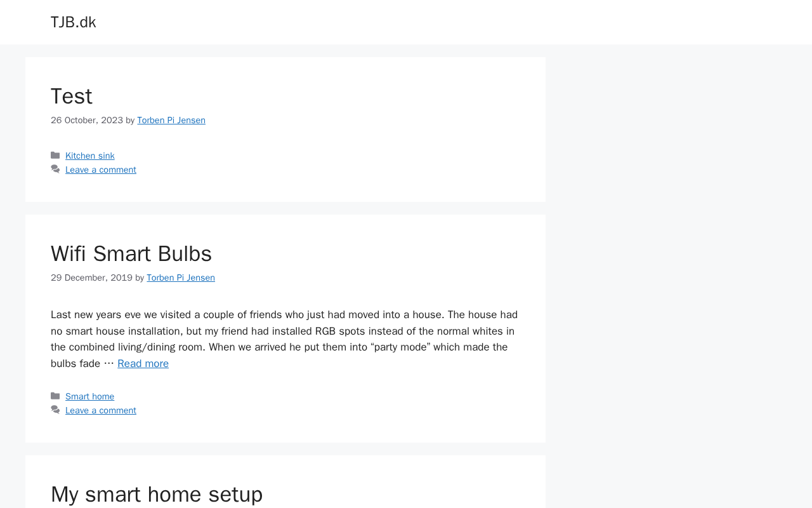
Task: Leave a comment on Wifi Smart Bulbs post
Action: [x=101, y=411]
